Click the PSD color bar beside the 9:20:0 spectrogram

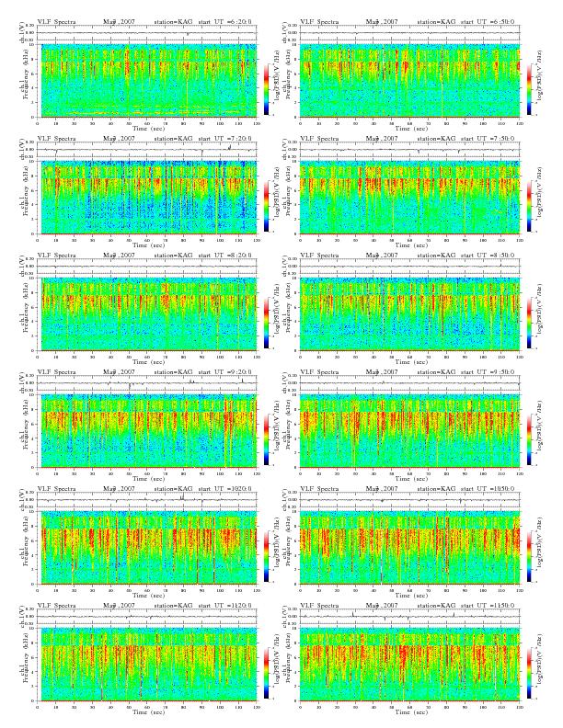pyautogui.click(x=266, y=439)
